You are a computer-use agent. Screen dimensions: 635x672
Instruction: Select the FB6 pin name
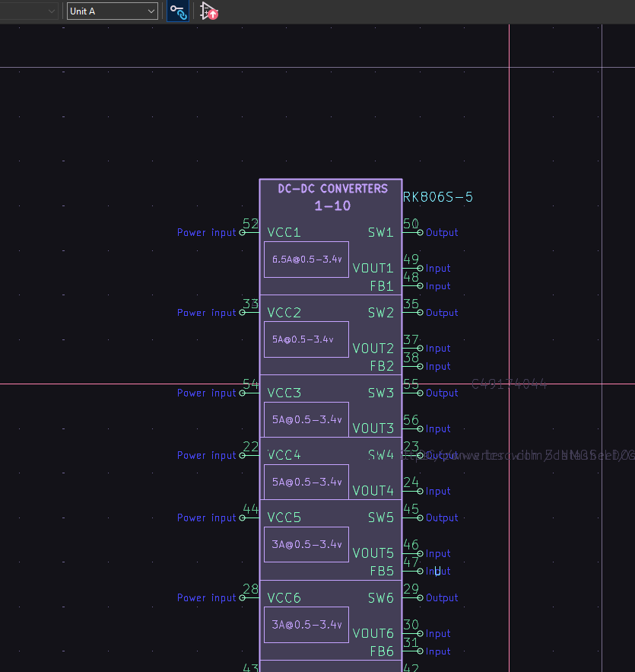pyautogui.click(x=382, y=651)
